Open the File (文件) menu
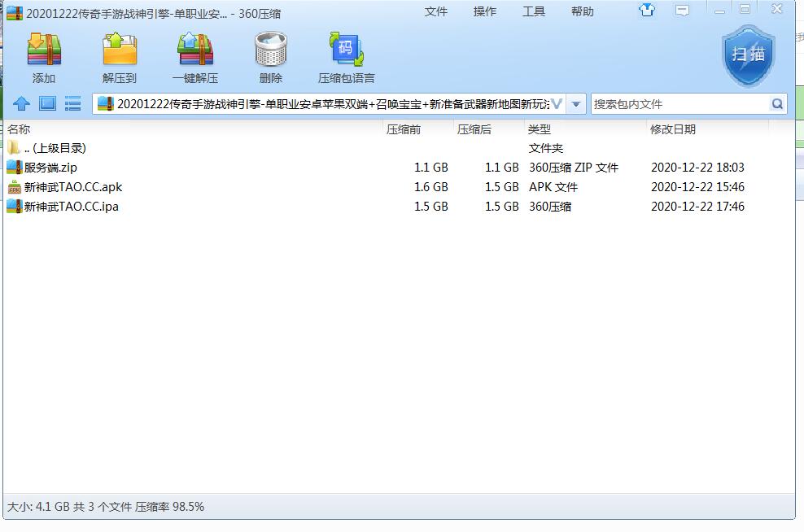Image resolution: width=804 pixels, height=532 pixels. click(436, 11)
